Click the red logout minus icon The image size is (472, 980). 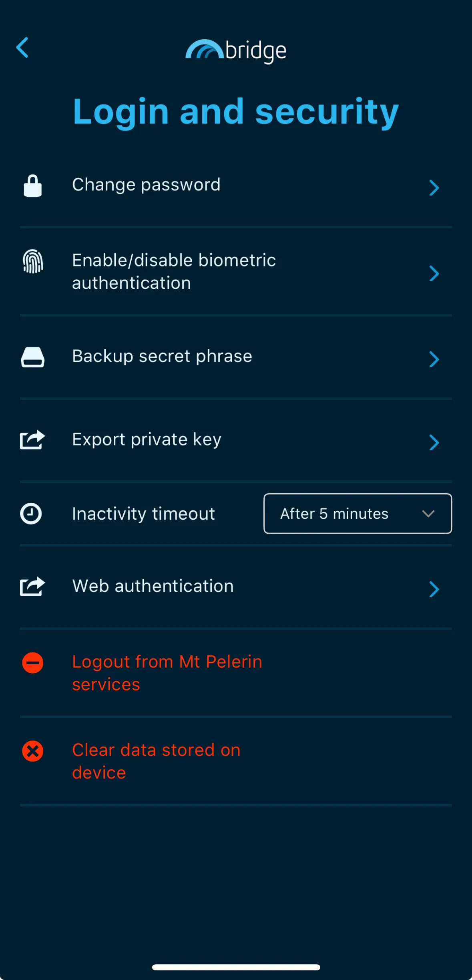(32, 663)
